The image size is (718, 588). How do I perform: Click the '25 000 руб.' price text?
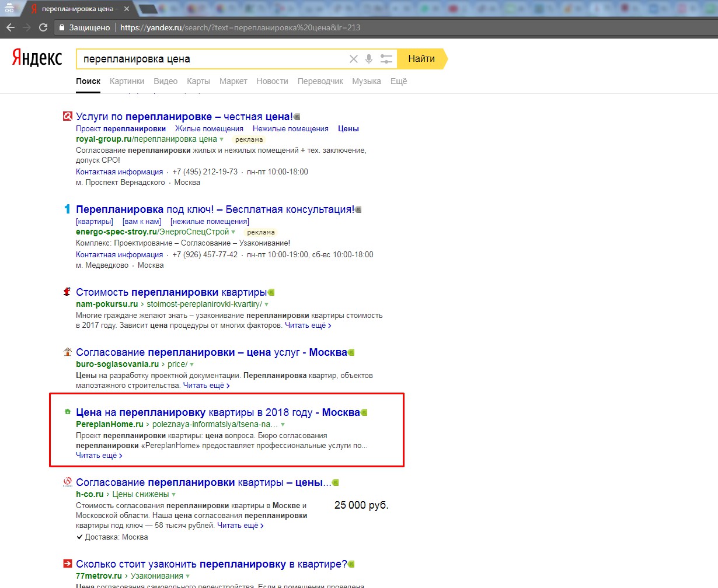(361, 505)
